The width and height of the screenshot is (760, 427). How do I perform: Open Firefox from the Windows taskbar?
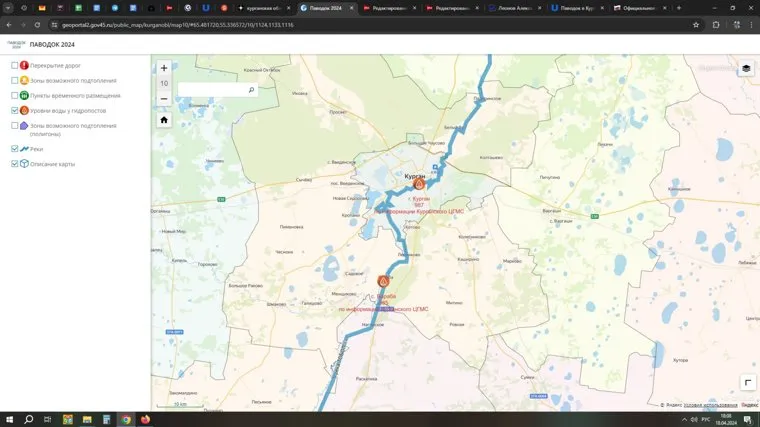pos(145,419)
